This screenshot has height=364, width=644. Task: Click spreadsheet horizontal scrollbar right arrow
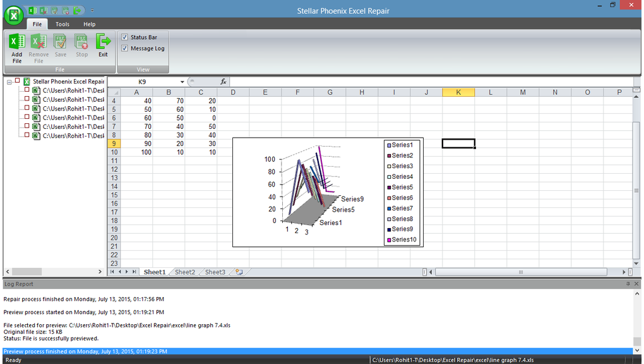click(x=624, y=272)
